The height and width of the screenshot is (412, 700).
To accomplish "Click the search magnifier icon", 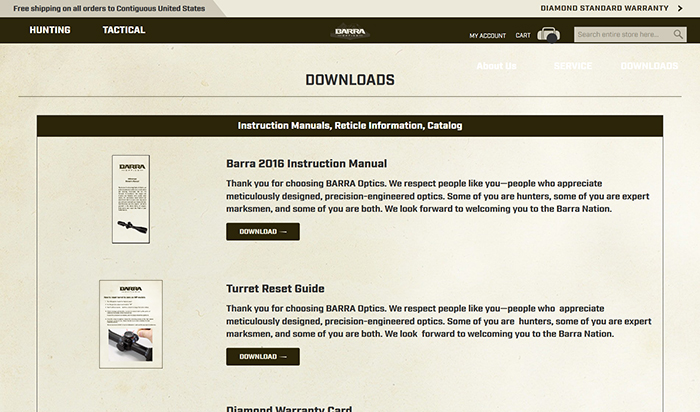I will (678, 34).
